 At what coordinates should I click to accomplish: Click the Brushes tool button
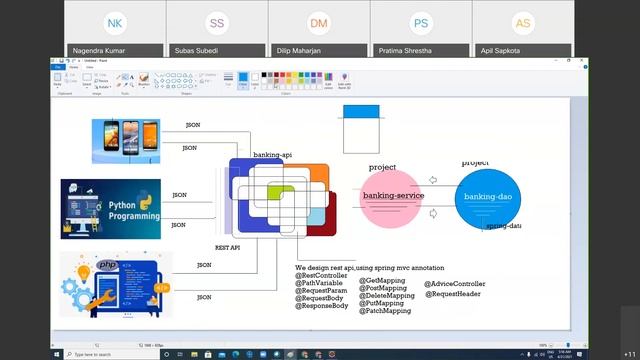coord(144,78)
